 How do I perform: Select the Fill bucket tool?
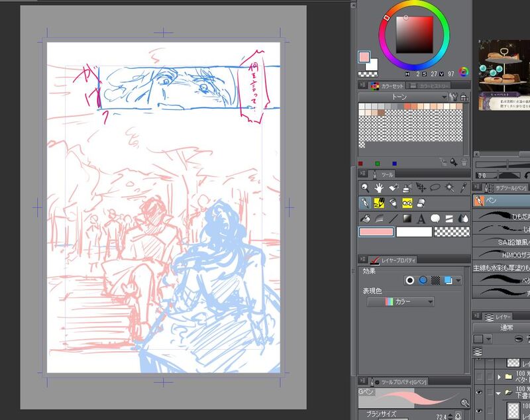coord(365,219)
